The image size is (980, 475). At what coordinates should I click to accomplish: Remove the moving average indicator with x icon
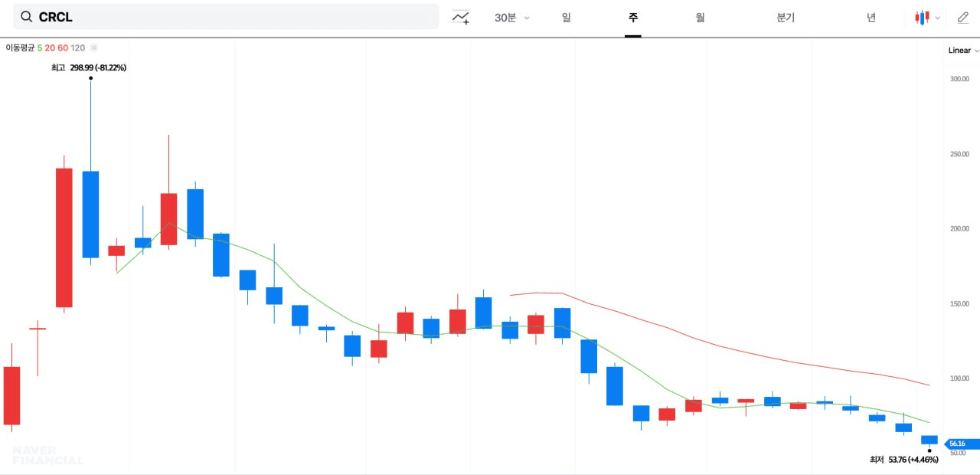click(93, 47)
